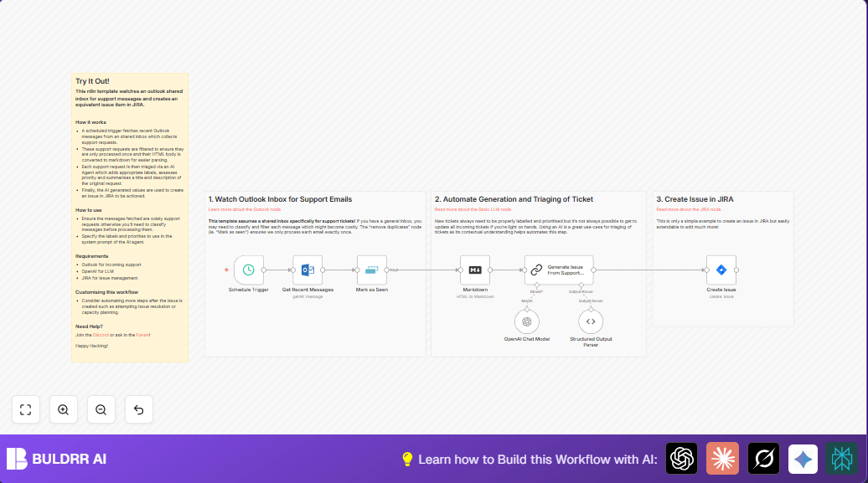Click the 'Mark as Seen' node label
Screen dimensions: 868x483
(x=372, y=290)
